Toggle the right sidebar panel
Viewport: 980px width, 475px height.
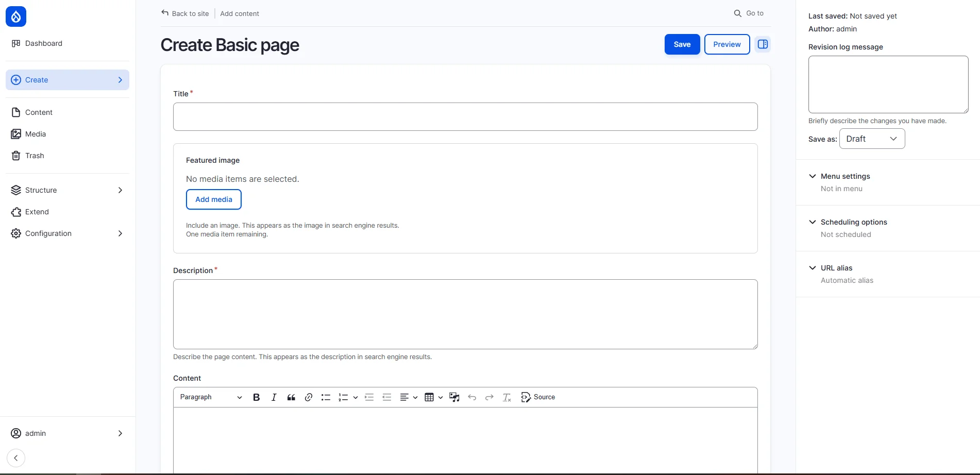(763, 44)
